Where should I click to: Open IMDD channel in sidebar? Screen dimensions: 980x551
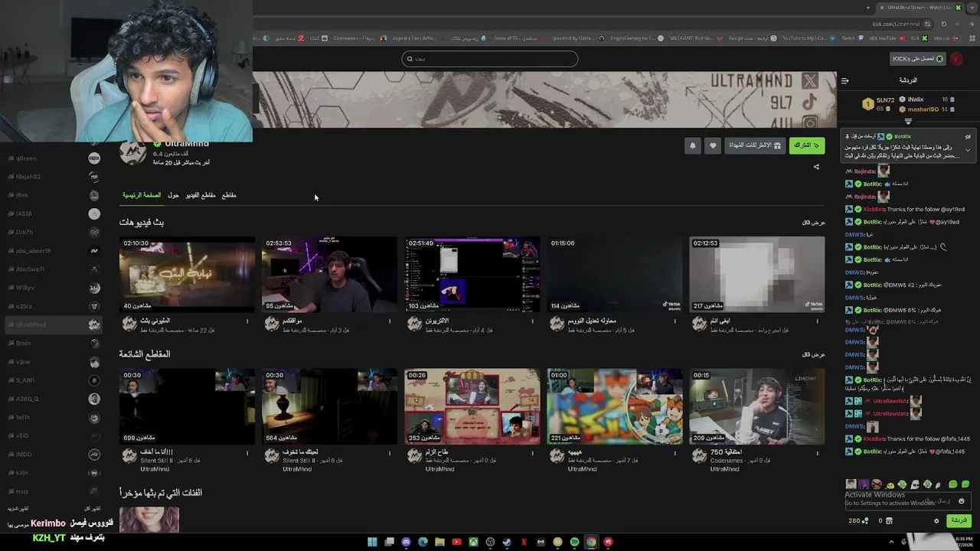coord(54,455)
